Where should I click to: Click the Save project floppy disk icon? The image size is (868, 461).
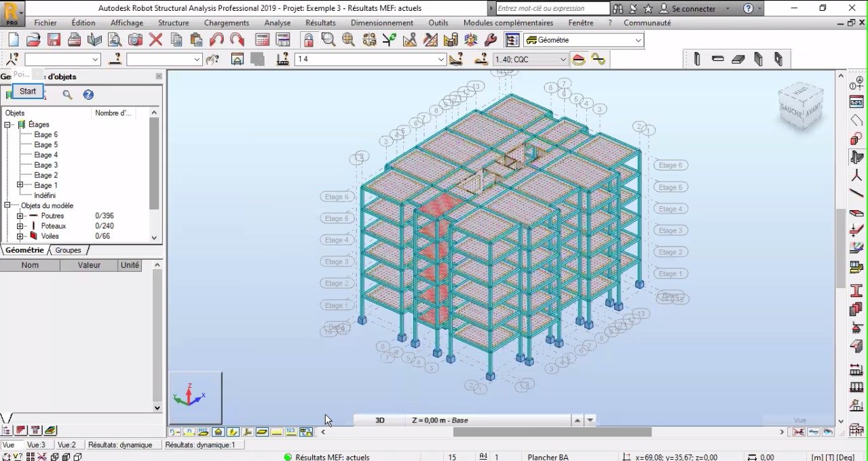click(x=54, y=39)
